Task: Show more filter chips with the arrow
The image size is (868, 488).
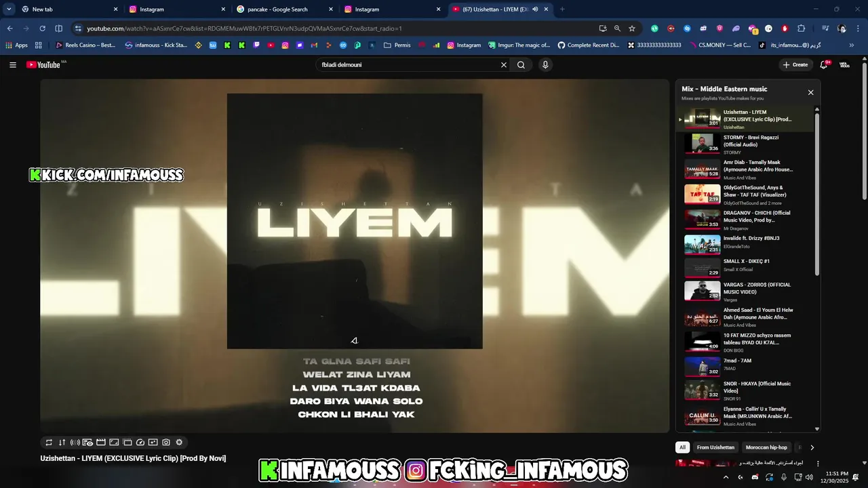Action: click(812, 447)
